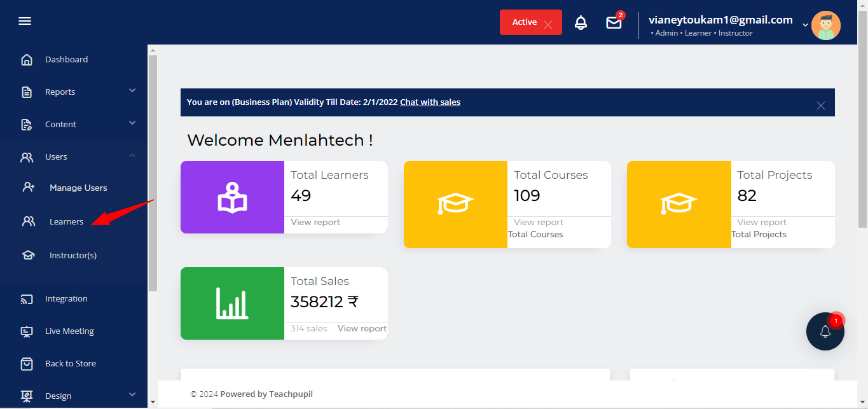Toggle the red Active status button
This screenshot has height=409, width=868.
[530, 22]
